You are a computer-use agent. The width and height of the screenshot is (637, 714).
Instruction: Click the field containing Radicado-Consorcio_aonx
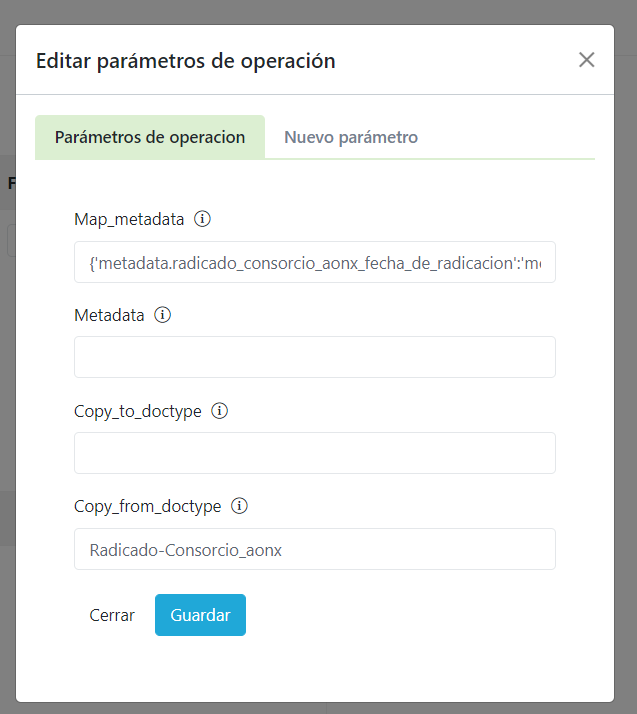pyautogui.click(x=315, y=549)
